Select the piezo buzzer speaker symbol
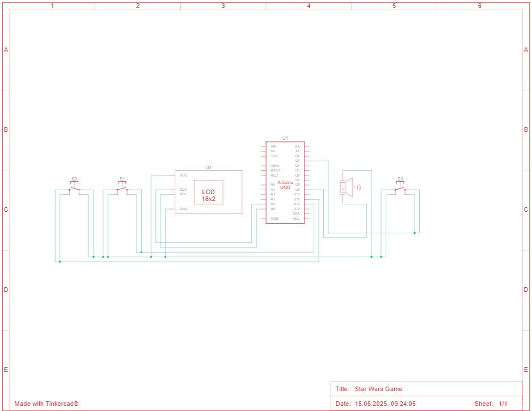532x411 pixels. coord(347,187)
